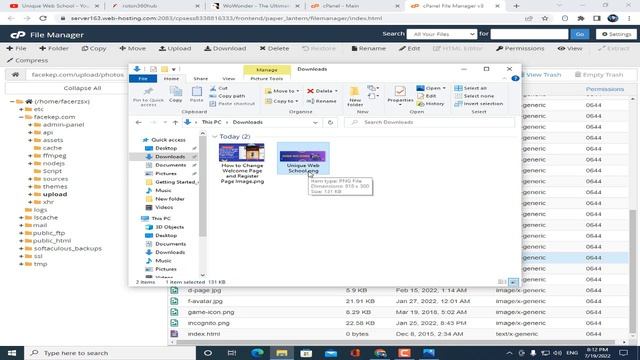Open Microsoft Edge from the taskbar
This screenshot has width=640, height=360.
(x=257, y=353)
